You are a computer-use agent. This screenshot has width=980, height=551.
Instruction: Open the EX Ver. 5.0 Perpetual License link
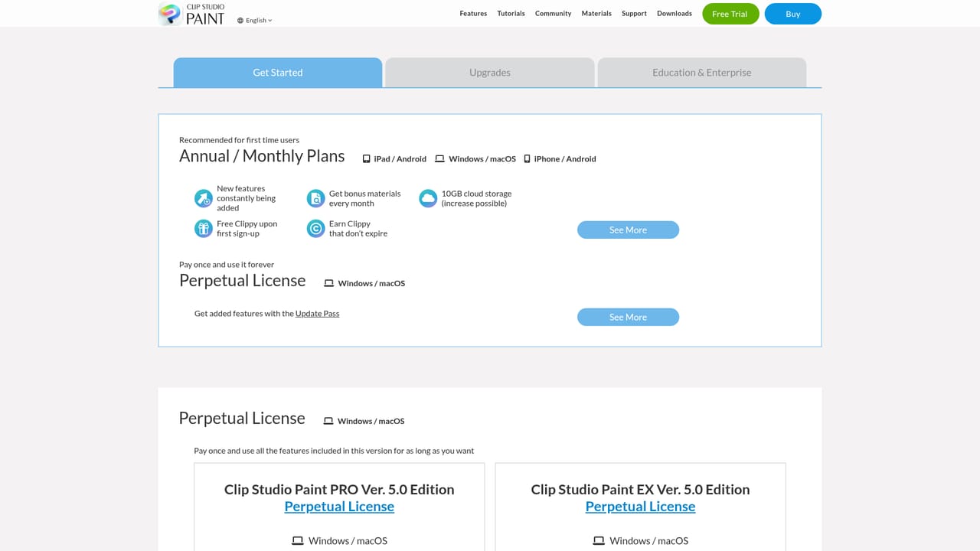(x=640, y=507)
